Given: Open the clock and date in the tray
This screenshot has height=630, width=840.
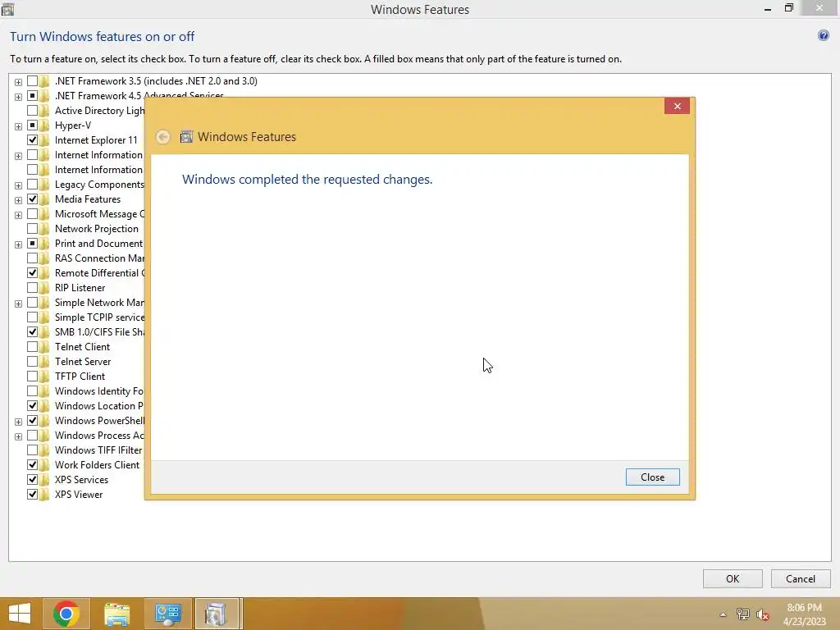Looking at the screenshot, I should (804, 614).
